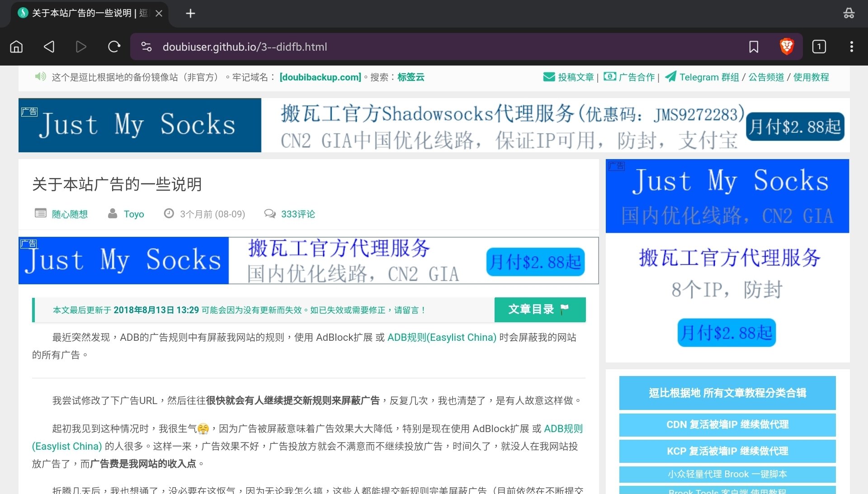
Task: Open the doubibackup.com link
Action: point(320,77)
